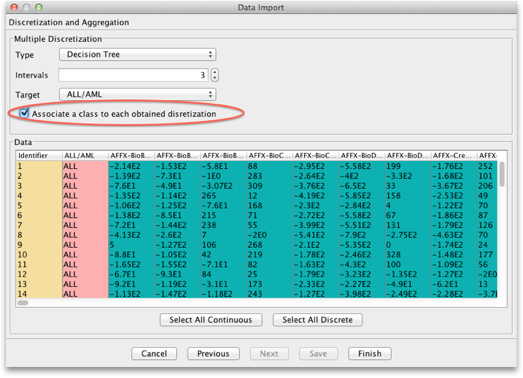
Task: Click the Intervals input field
Action: 133,75
